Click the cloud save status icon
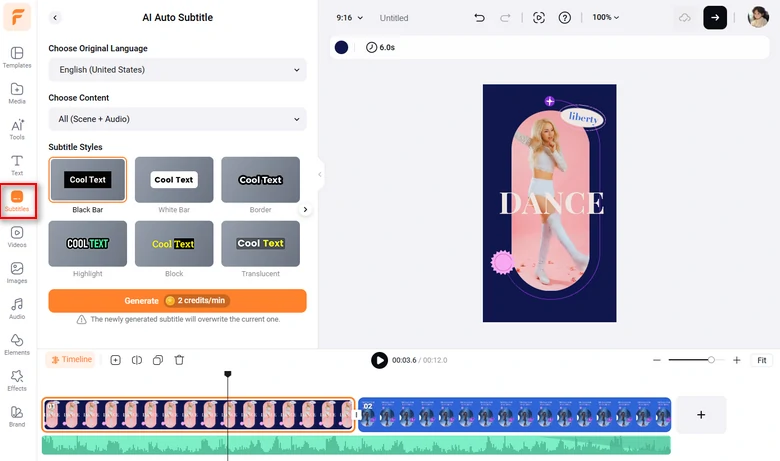The image size is (780, 461). [685, 18]
